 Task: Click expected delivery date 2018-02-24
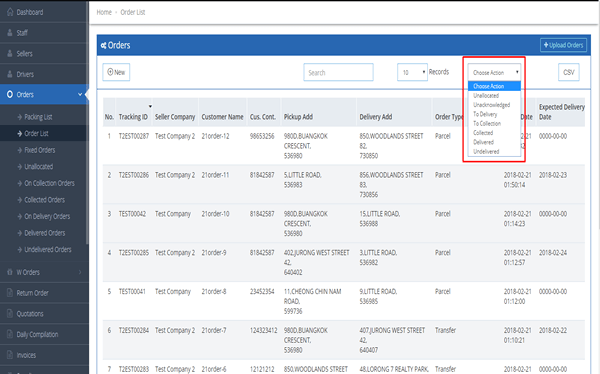(x=553, y=253)
